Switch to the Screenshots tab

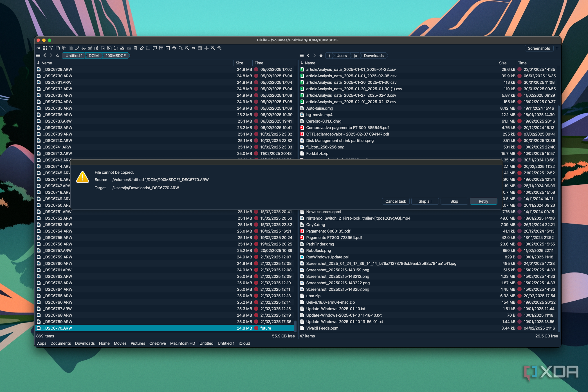539,48
